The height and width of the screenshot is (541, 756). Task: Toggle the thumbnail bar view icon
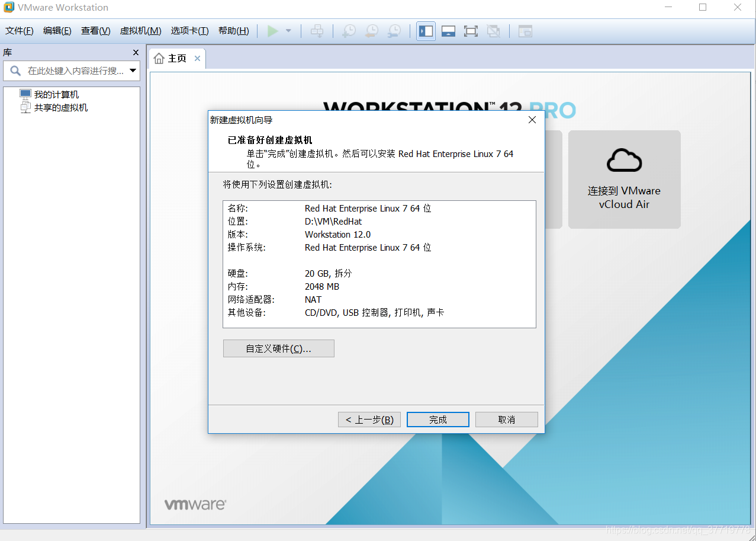click(x=448, y=31)
